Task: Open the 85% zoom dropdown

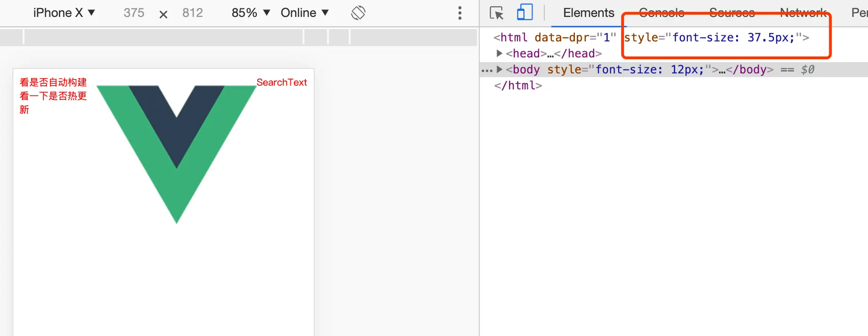Action: pos(251,13)
